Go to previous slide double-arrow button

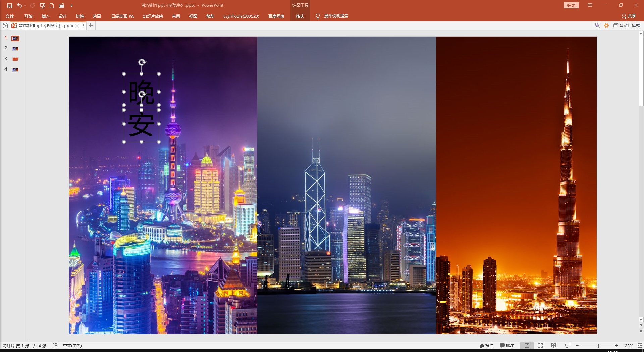click(x=641, y=325)
